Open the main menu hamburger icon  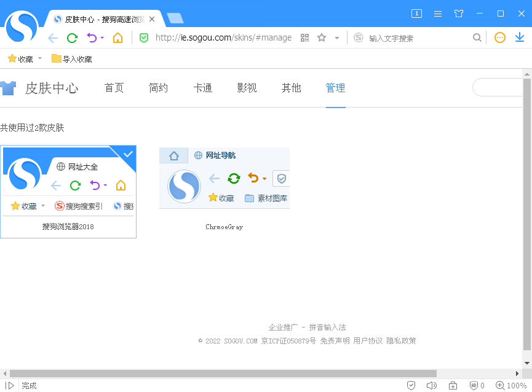438,14
